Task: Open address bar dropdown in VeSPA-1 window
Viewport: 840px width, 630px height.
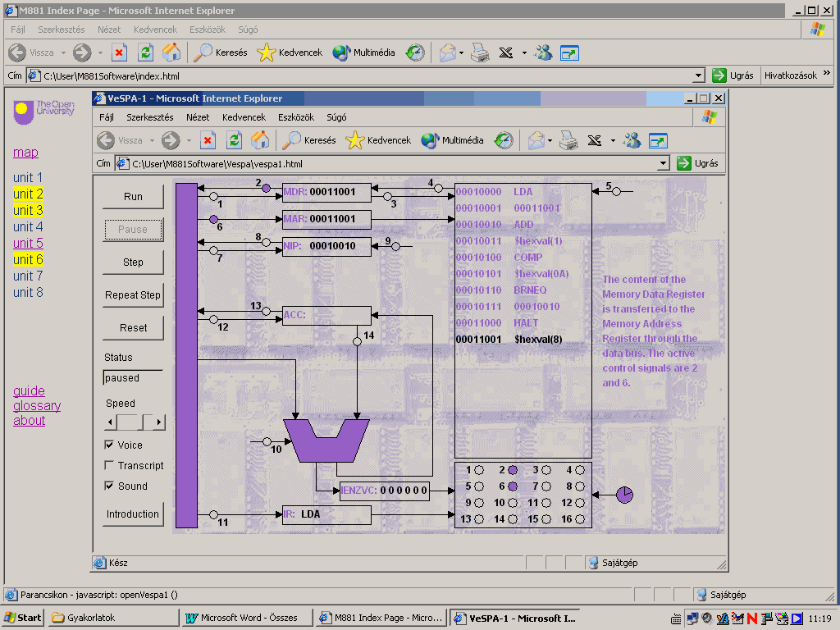Action: (663, 163)
